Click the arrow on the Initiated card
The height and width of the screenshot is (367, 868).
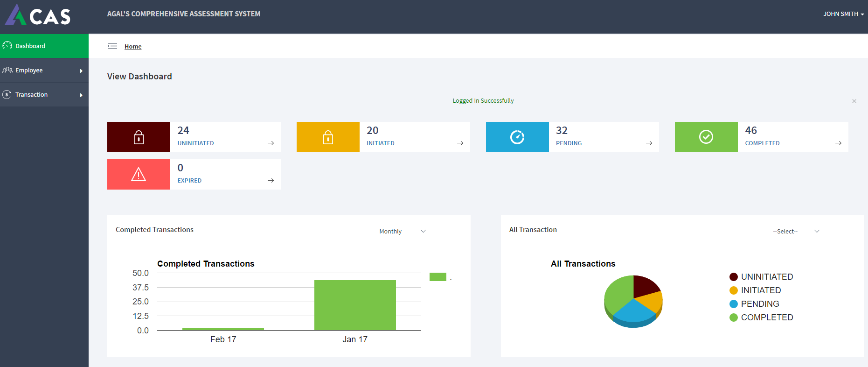click(460, 143)
